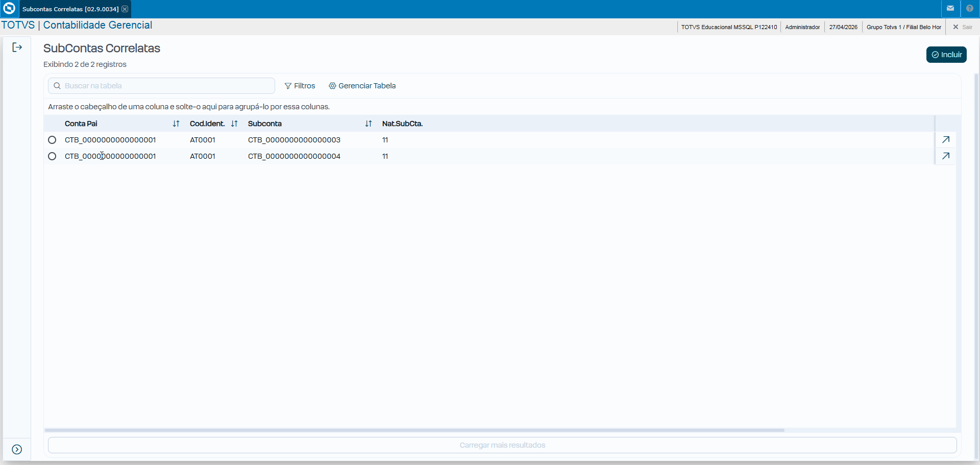Click the Gerenciar Tabela gear icon
The width and height of the screenshot is (980, 465).
332,86
